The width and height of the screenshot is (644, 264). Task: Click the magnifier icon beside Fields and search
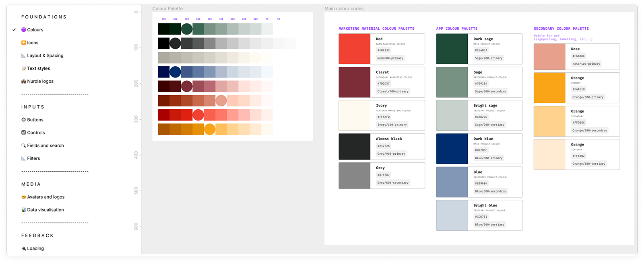coord(23,145)
